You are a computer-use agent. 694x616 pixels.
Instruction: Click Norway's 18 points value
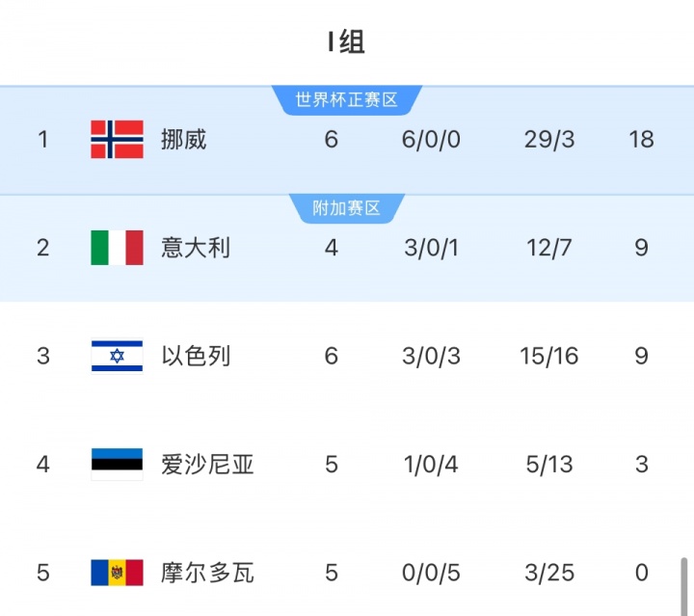(641, 139)
